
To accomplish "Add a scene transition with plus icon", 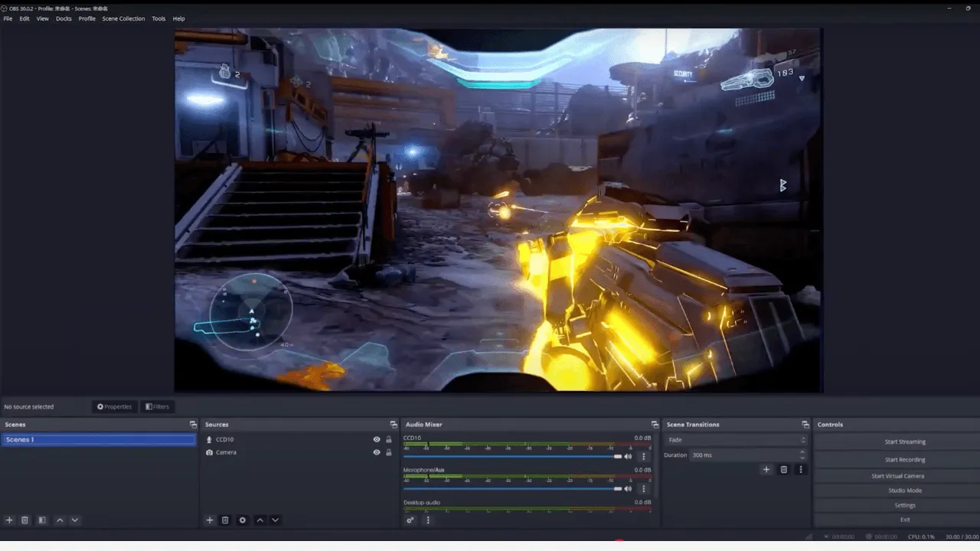I will click(x=766, y=469).
